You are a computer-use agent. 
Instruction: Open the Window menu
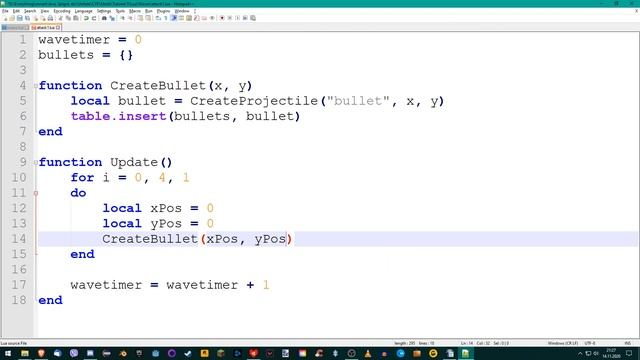click(182, 11)
